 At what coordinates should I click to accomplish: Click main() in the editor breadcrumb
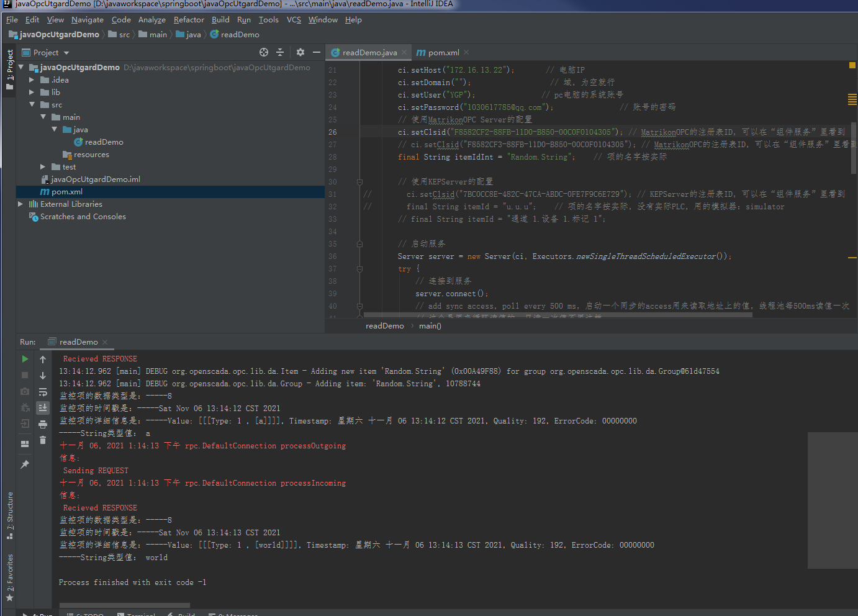pyautogui.click(x=430, y=325)
